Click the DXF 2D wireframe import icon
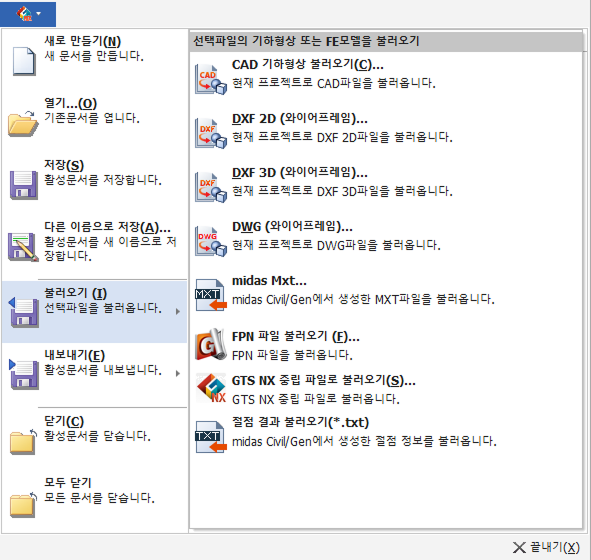591x560 pixels. [211, 133]
